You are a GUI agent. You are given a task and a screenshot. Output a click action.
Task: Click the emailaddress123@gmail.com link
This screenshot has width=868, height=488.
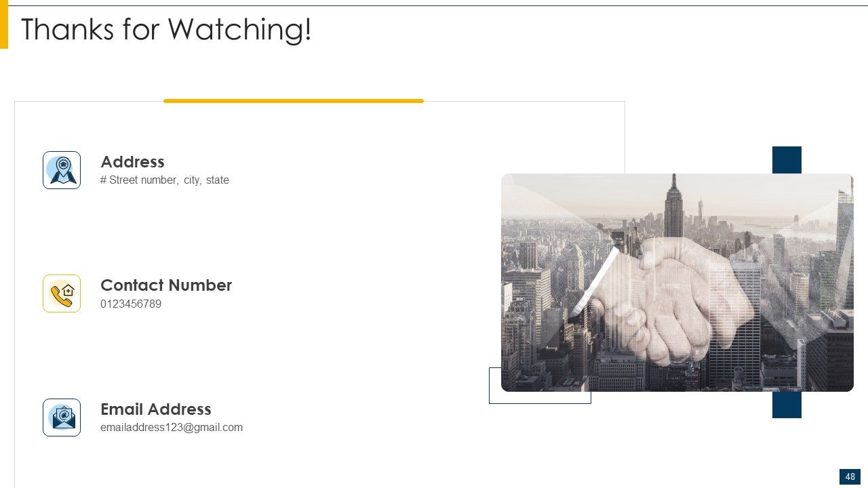coord(172,428)
